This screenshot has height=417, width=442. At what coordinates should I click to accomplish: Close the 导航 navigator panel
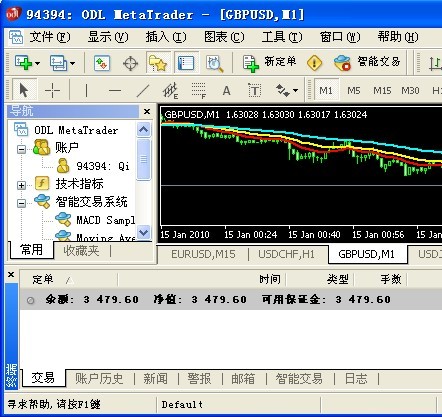coord(147,111)
